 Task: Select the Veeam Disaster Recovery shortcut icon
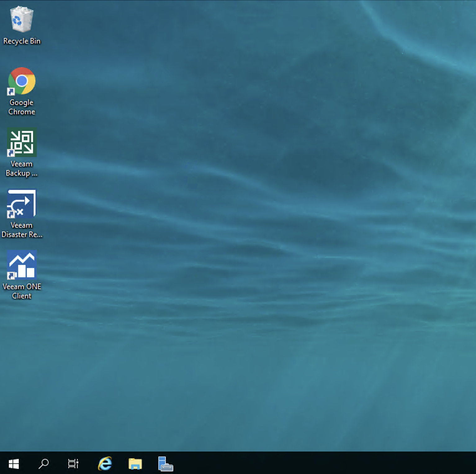coord(22,204)
